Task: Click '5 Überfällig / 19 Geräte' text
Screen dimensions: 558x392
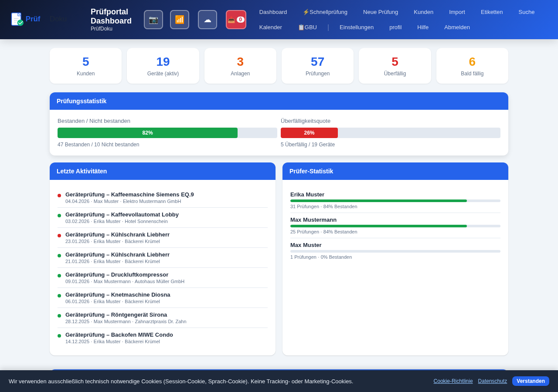Action: point(308,145)
